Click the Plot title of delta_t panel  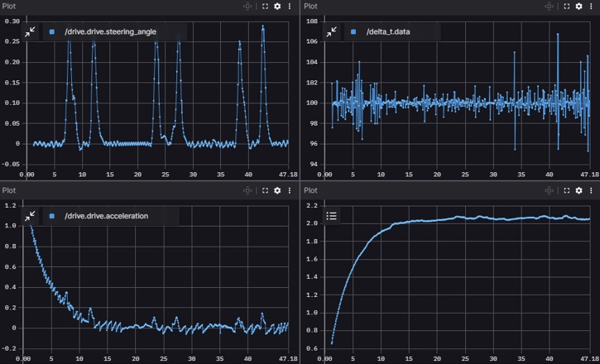tap(310, 6)
